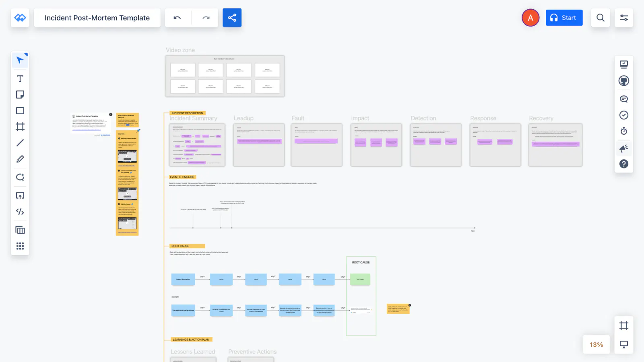Undo the last action
Viewport: 644px width, 362px height.
(177, 18)
